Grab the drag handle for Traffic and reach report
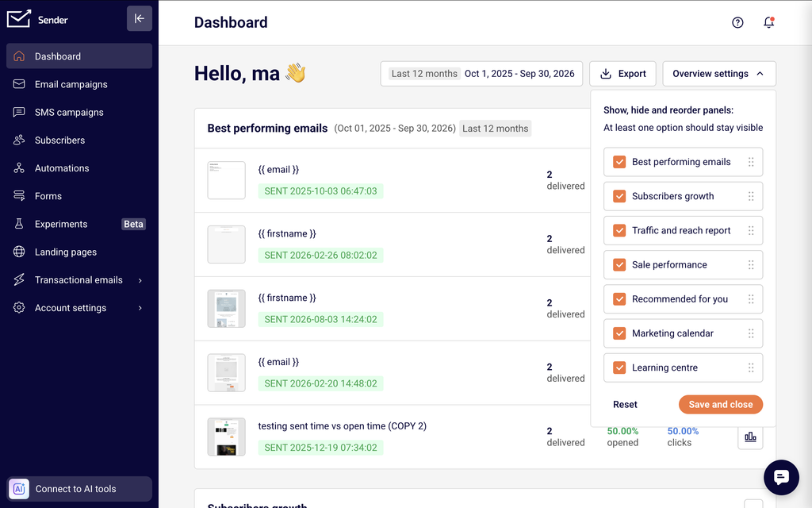The image size is (812, 508). point(751,230)
